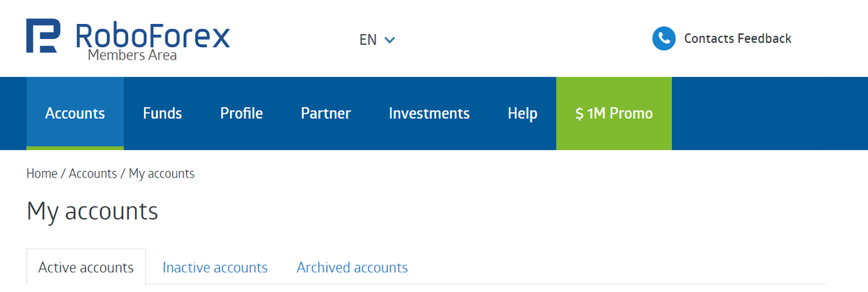Select the Accounts navigation item
The image size is (868, 292).
click(75, 113)
